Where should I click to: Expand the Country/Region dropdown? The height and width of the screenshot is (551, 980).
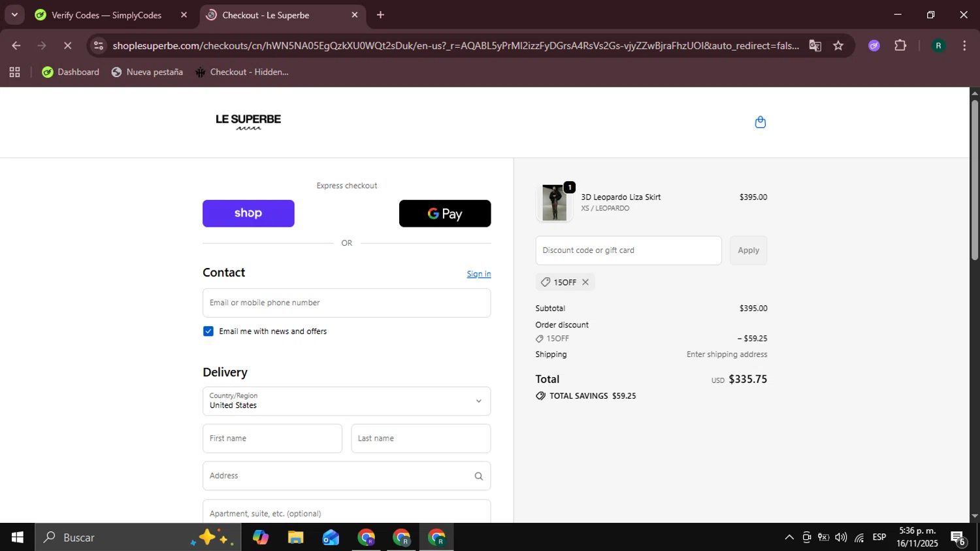coord(346,401)
